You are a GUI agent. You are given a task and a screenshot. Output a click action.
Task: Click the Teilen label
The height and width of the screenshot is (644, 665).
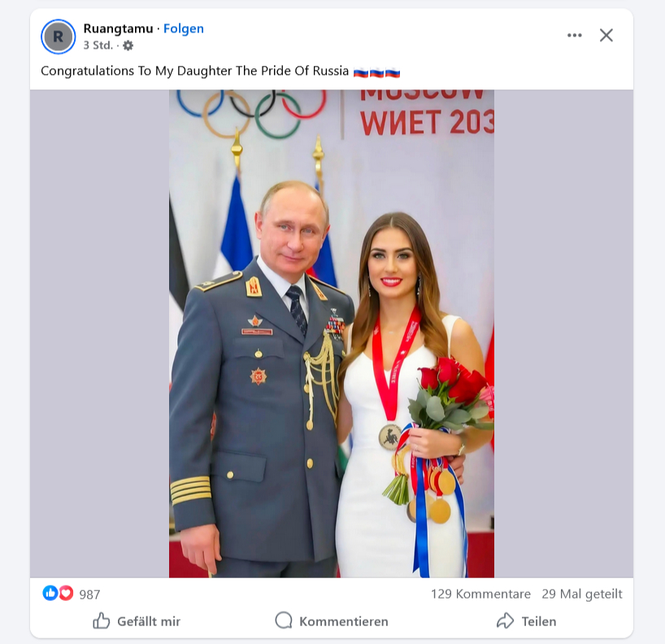coord(539,621)
